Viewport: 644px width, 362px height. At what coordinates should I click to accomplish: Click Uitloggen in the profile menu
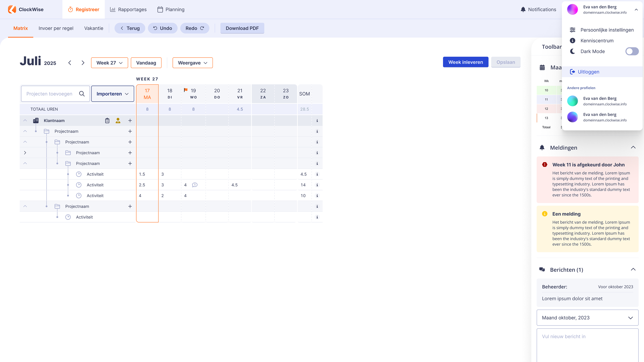(588, 72)
